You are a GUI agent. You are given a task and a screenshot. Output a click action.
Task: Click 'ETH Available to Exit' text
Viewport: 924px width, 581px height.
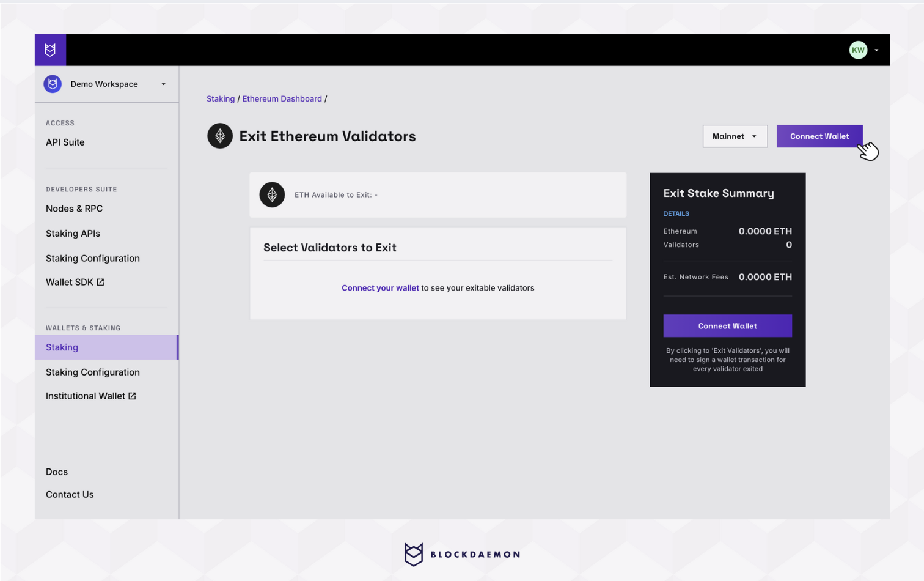336,194
